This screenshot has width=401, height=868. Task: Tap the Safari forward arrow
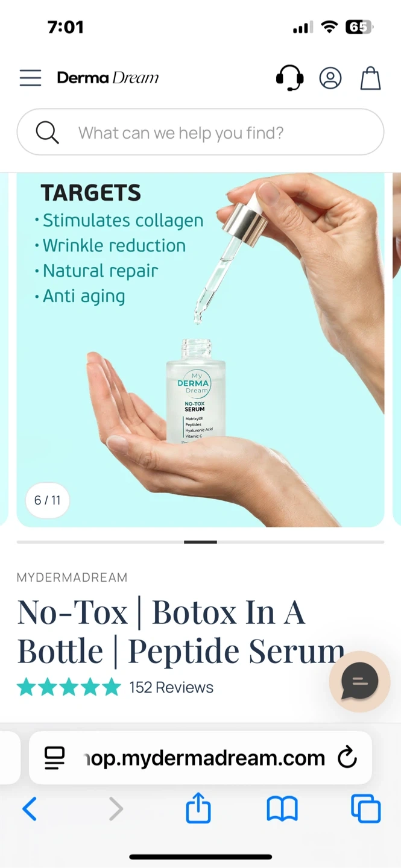coord(116,809)
